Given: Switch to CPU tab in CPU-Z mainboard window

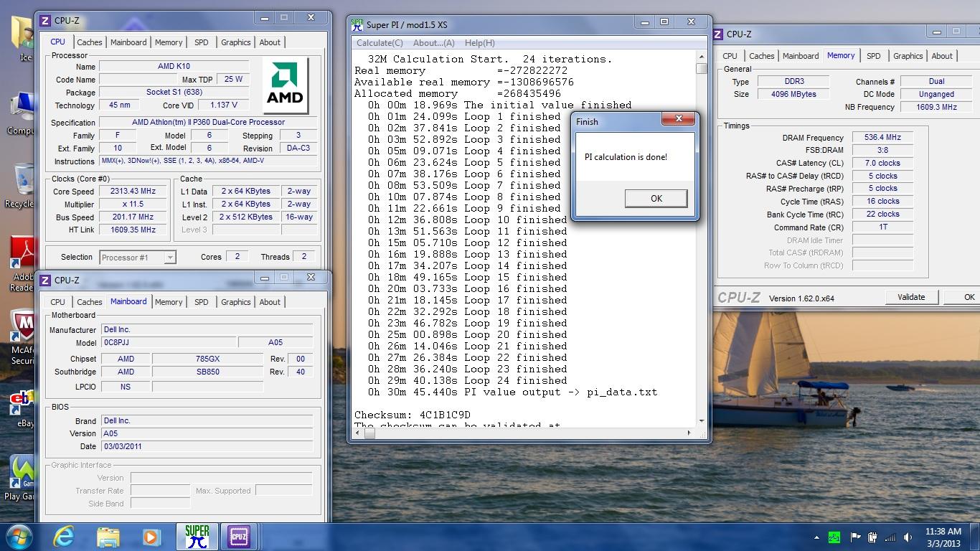Looking at the screenshot, I should tap(58, 302).
